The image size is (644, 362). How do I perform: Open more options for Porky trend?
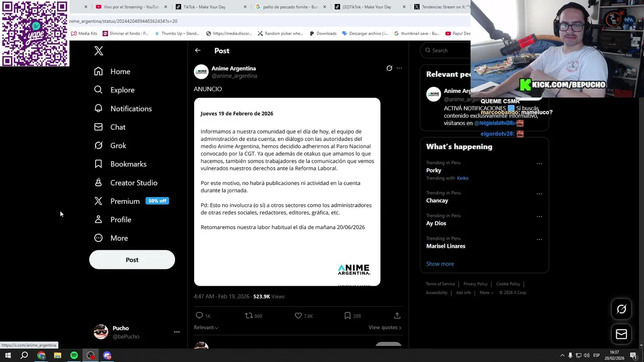(539, 163)
